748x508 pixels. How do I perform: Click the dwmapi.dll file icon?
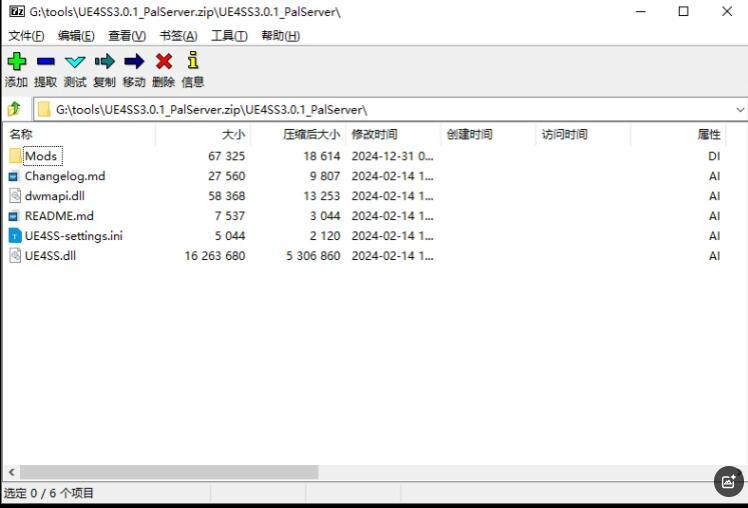(x=15, y=196)
